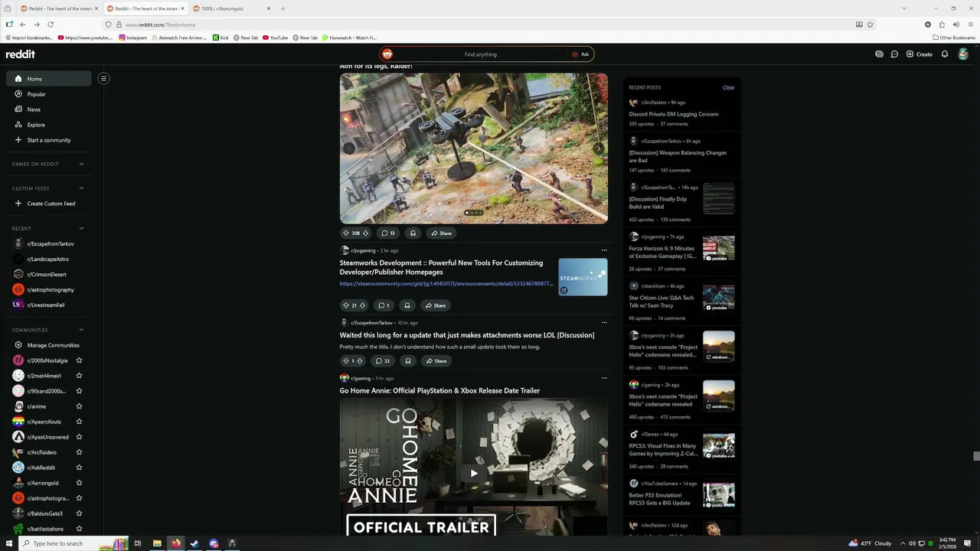980x551 pixels.
Task: Favorite r/AskReddit with star
Action: click(x=79, y=468)
